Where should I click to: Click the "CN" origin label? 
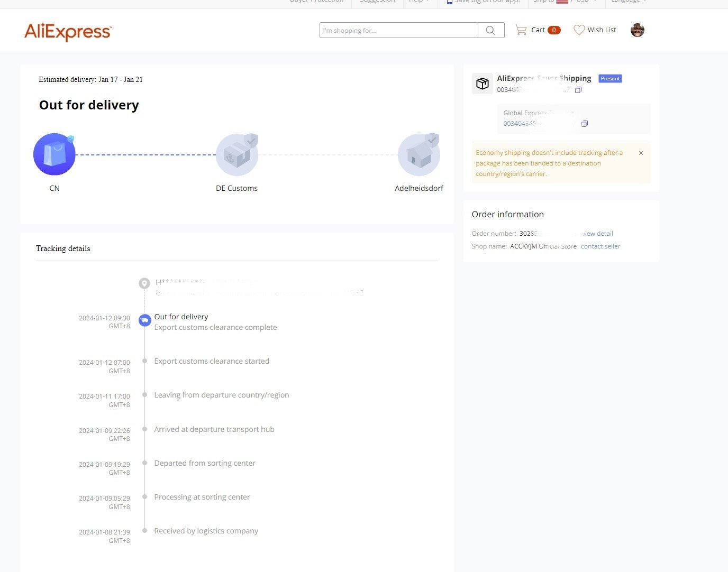click(54, 188)
